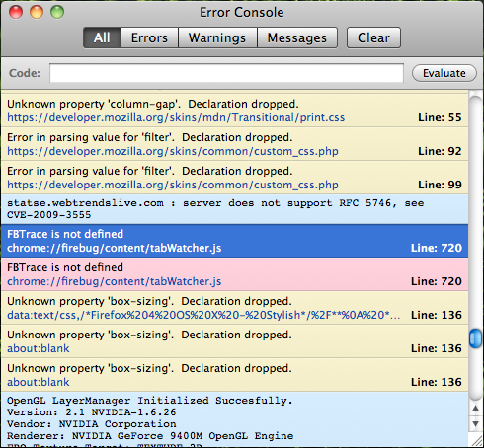This screenshot has width=484, height=448.
Task: Click 'CVE-2009-3555' text
Action: [49, 215]
